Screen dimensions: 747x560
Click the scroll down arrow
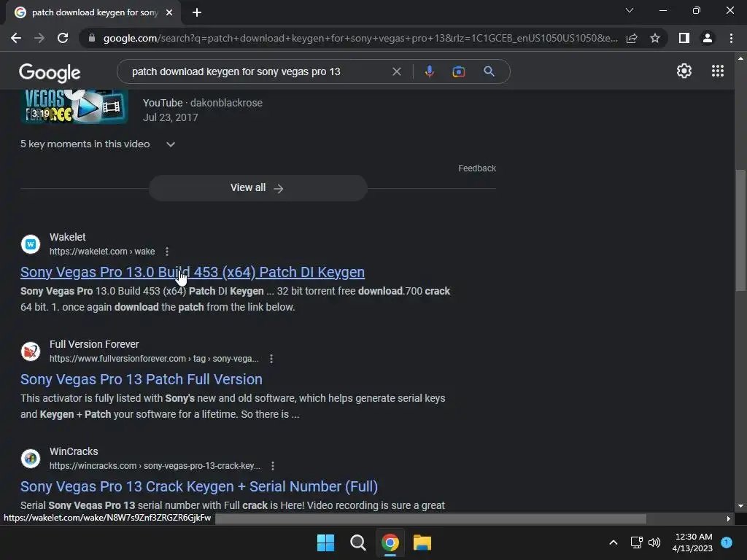[740, 506]
